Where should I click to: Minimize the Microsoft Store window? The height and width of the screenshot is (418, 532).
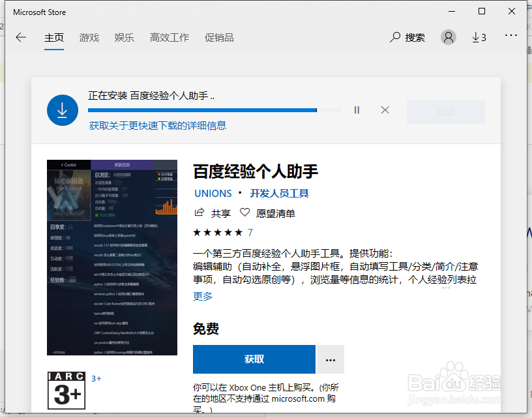[452, 12]
